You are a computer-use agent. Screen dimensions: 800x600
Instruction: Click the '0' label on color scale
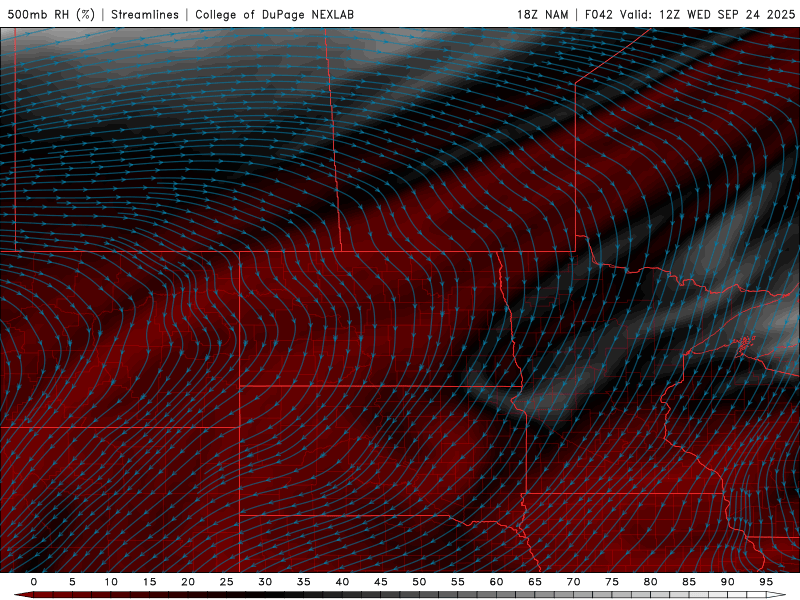(34, 582)
